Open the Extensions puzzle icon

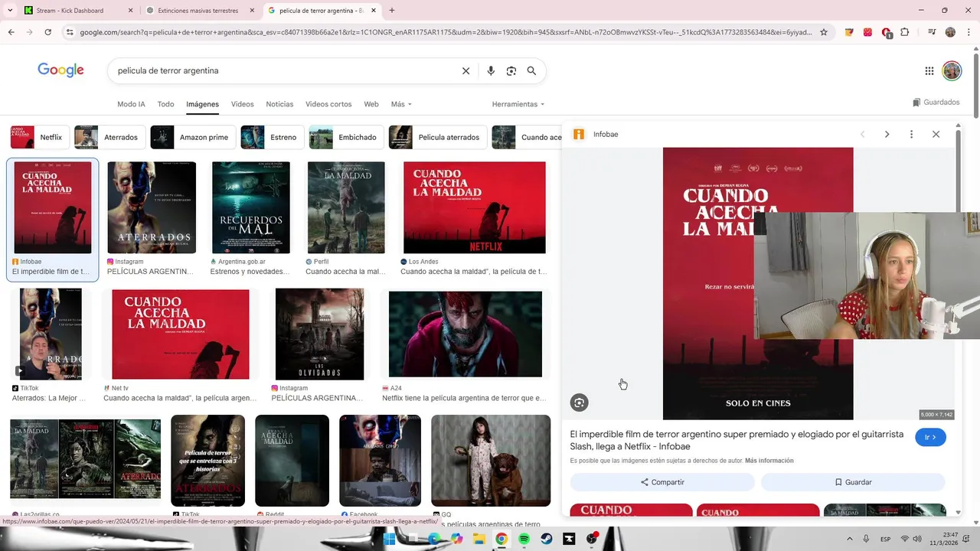904,32
